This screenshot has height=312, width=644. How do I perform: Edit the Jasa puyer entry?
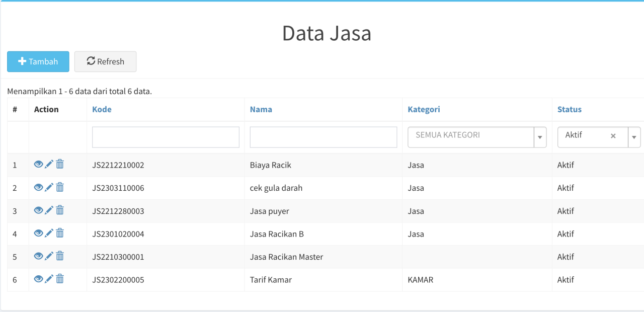pos(49,210)
